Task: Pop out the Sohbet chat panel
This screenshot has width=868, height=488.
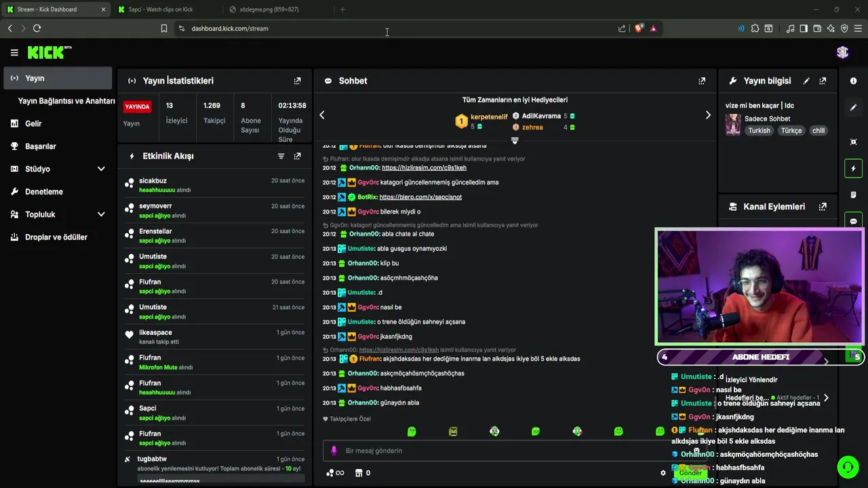Action: coord(702,81)
